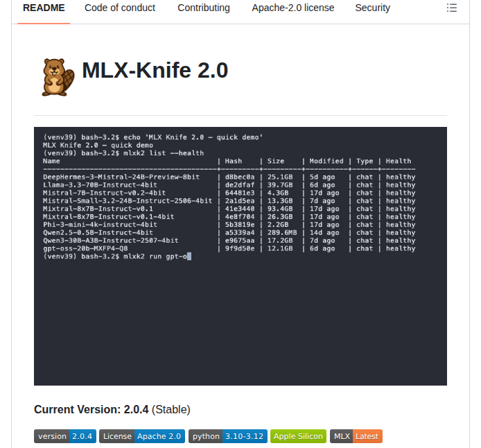Viewport: 481px width, 448px height.
Task: Switch to the README tab
Action: tap(44, 8)
